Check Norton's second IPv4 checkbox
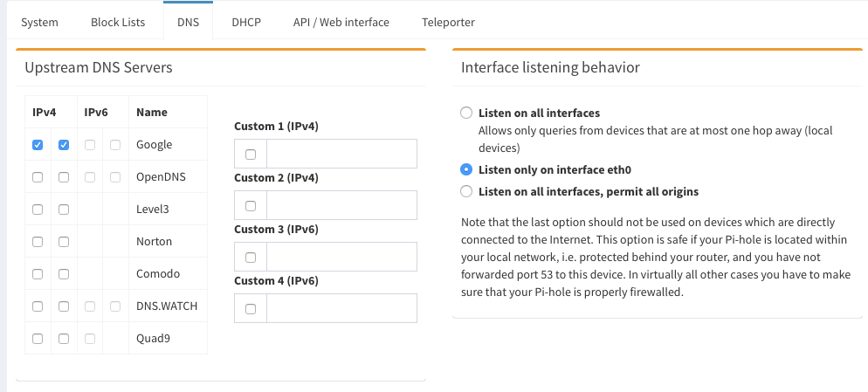 (64, 242)
